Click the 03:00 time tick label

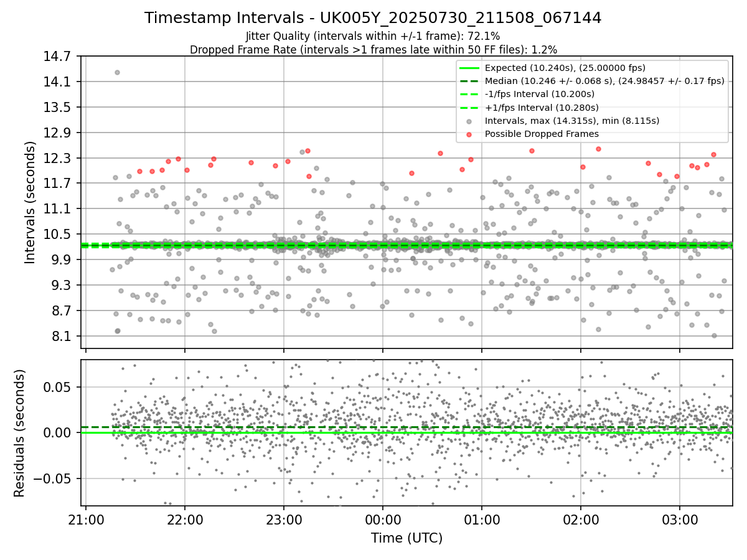pyautogui.click(x=680, y=519)
